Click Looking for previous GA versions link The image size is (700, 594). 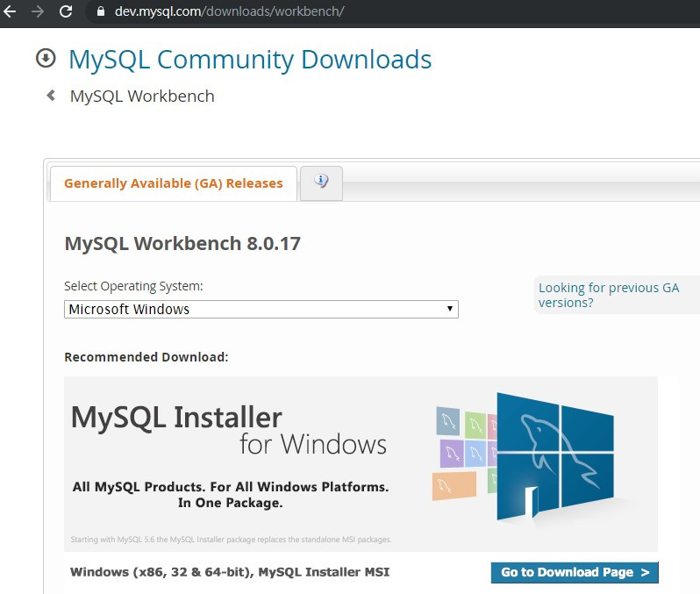[609, 295]
